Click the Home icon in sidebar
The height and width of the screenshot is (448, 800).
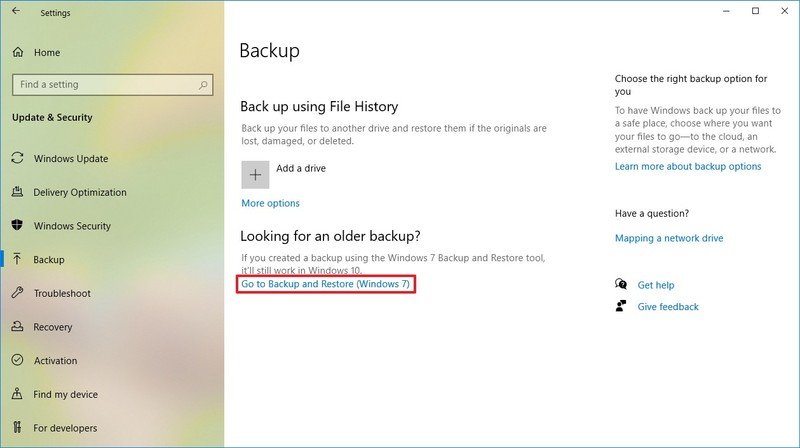(x=17, y=52)
